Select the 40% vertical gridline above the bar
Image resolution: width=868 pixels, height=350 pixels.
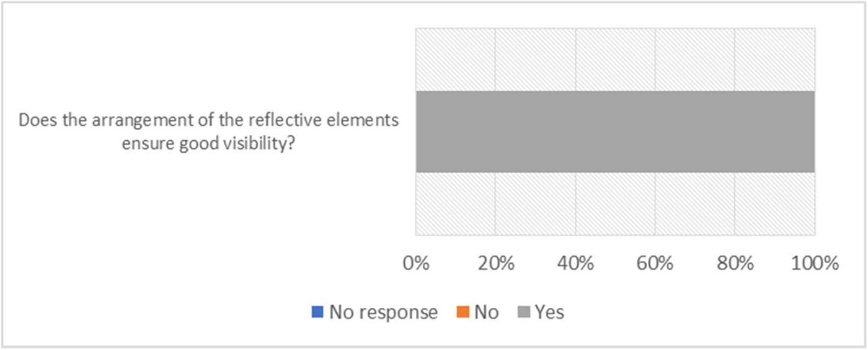[x=575, y=60]
